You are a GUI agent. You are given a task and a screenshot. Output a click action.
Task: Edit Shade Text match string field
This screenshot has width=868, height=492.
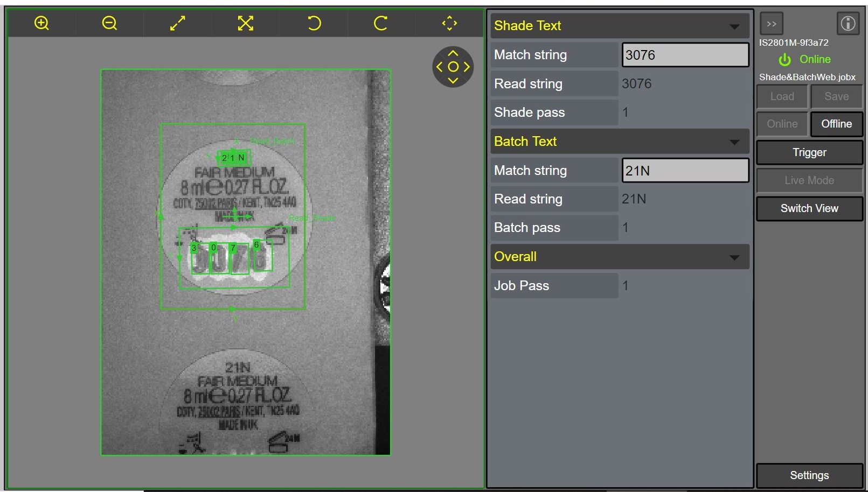685,55
